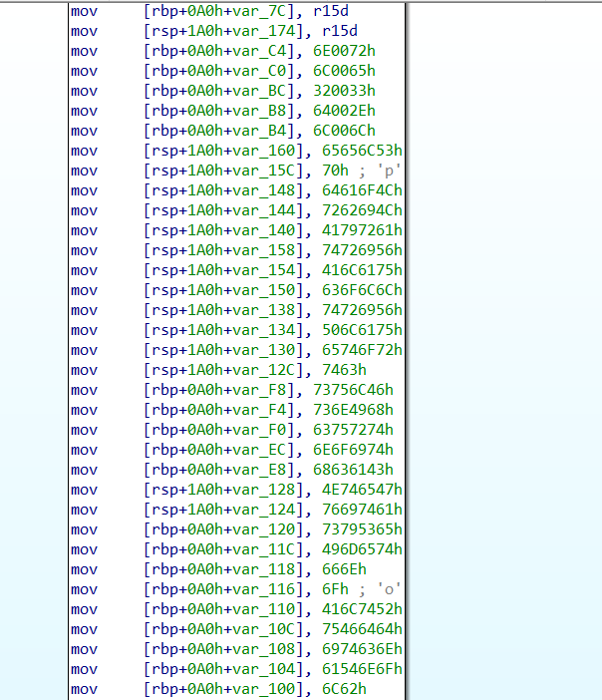Select the value 6974636Eh
Viewport: 602px width, 700px height.
pyautogui.click(x=362, y=649)
